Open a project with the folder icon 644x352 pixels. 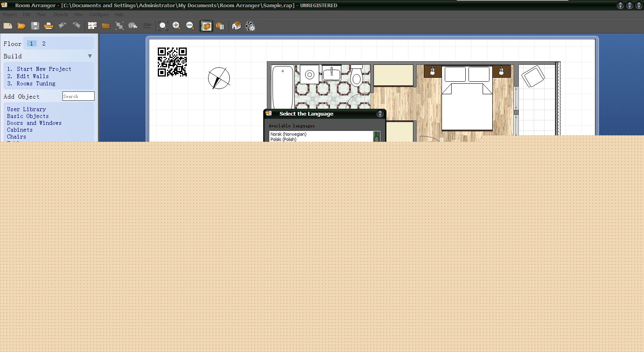tap(21, 26)
